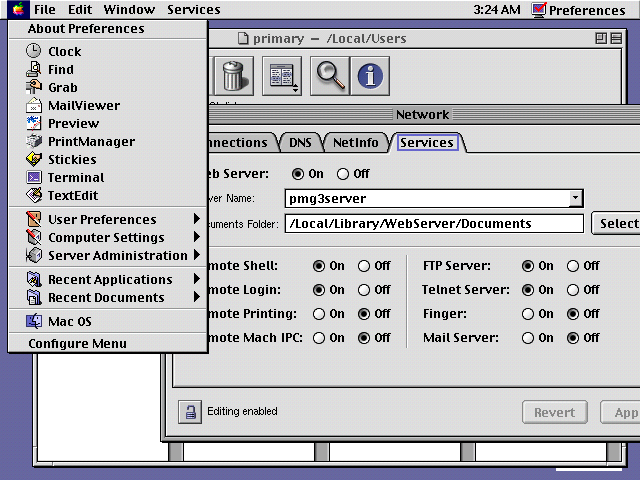Switch to the DNS tab
This screenshot has width=640, height=480.
(300, 143)
